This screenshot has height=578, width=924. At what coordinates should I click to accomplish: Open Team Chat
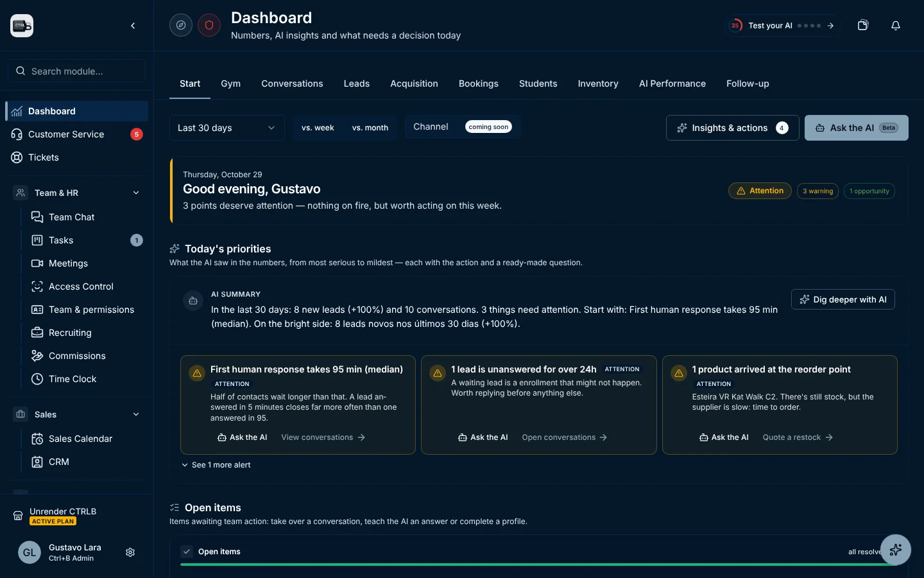coord(87,217)
